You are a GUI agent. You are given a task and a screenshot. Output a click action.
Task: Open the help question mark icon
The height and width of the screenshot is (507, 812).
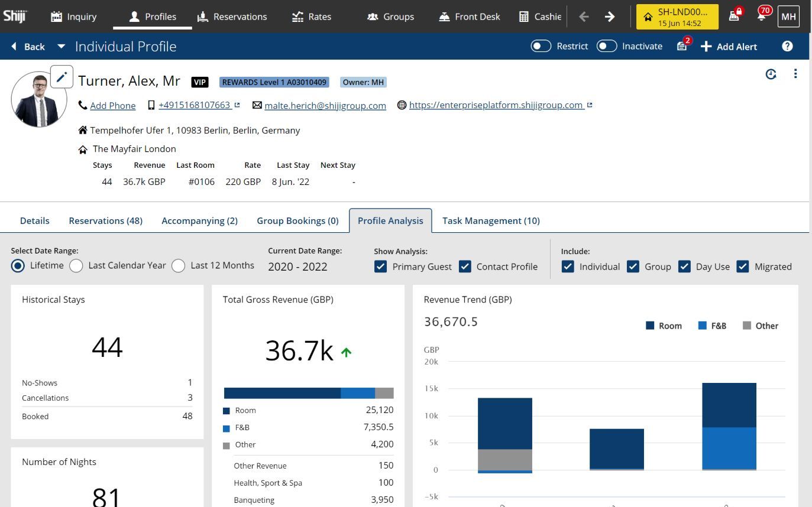787,46
